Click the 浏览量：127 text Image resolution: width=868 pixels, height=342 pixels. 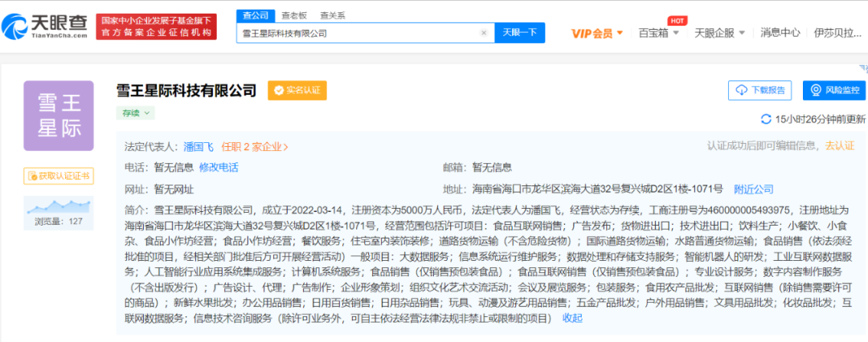[x=58, y=222]
